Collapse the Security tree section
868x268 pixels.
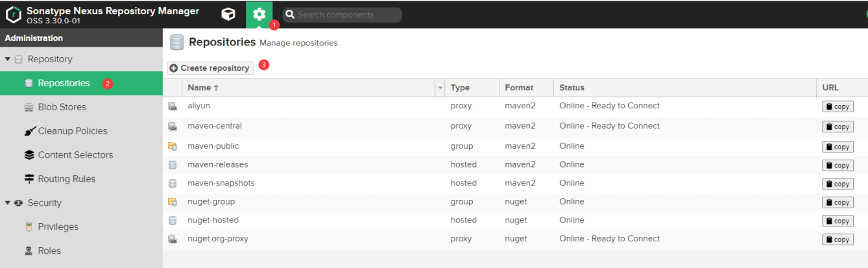click(8, 203)
